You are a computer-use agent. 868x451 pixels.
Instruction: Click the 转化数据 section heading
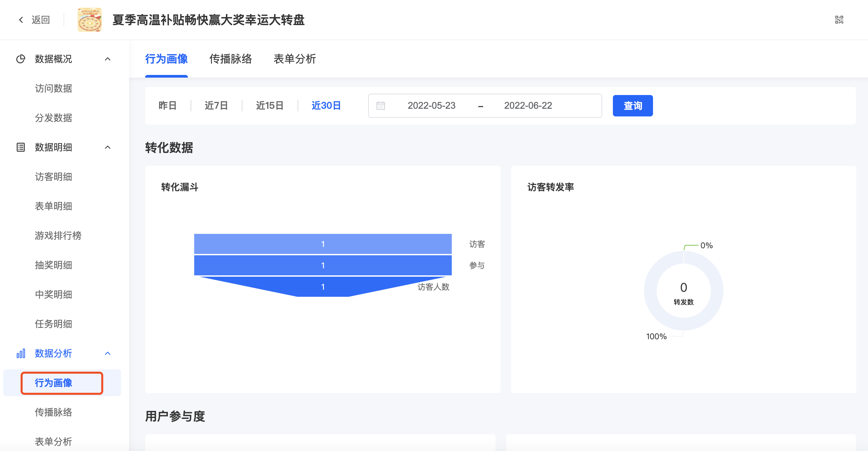[169, 148]
